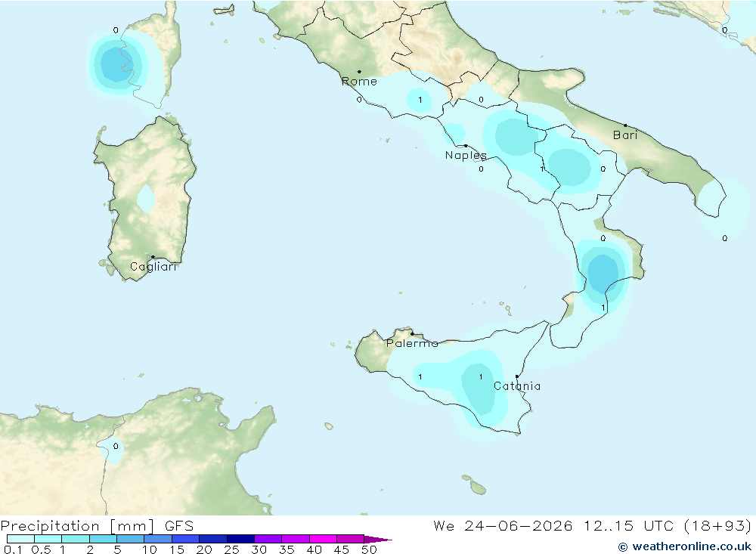The height and width of the screenshot is (554, 756).
Task: Pick the 5–10 mm blue legend swatch
Action: pyautogui.click(x=130, y=539)
